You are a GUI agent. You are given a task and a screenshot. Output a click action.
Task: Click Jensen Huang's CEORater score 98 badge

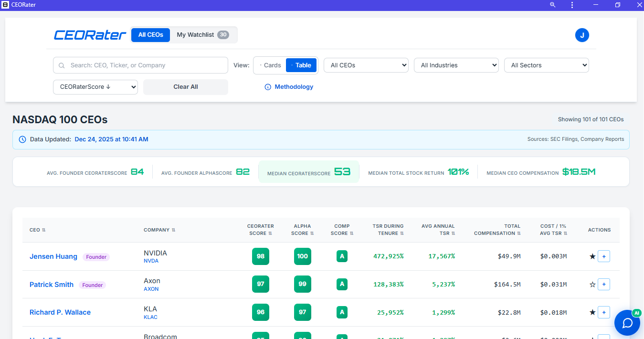261,256
